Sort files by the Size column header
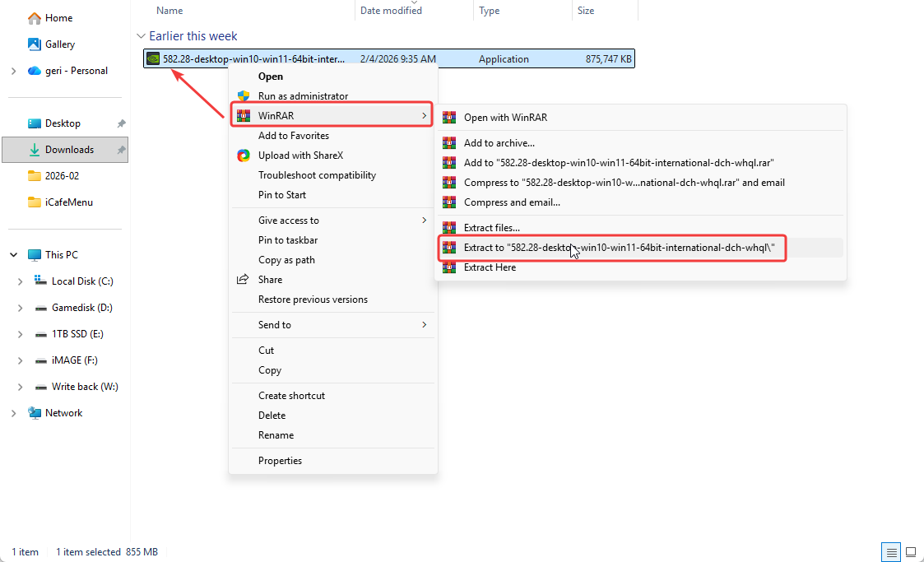The width and height of the screenshot is (924, 562). (586, 11)
